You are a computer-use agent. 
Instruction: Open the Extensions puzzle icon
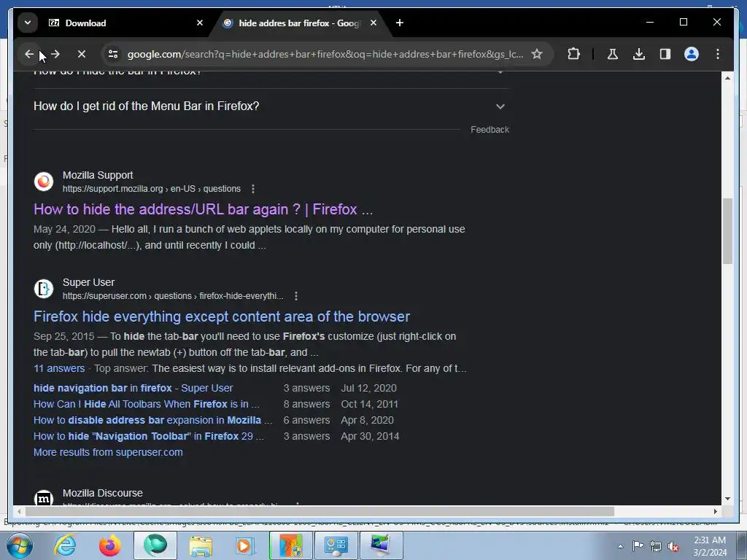click(x=573, y=54)
